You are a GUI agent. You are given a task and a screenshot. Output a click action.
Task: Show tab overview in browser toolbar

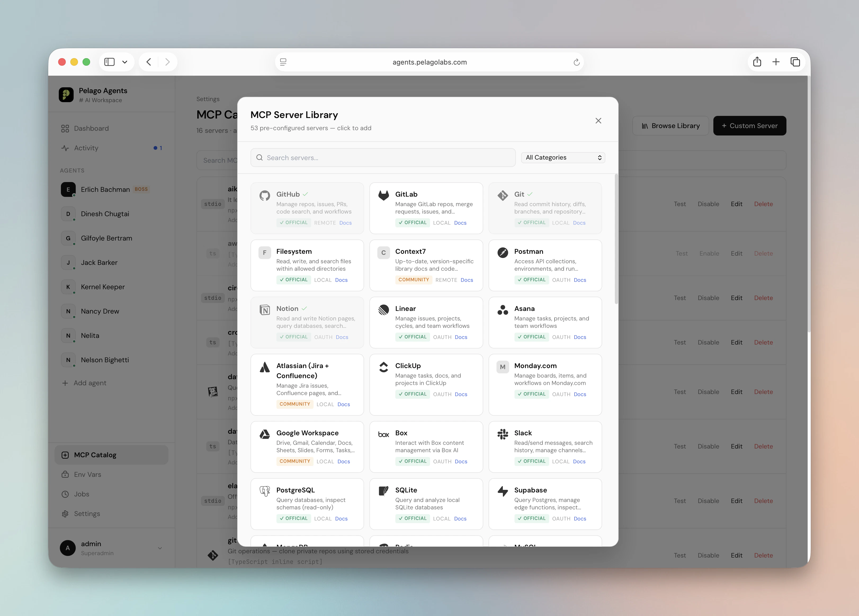795,62
